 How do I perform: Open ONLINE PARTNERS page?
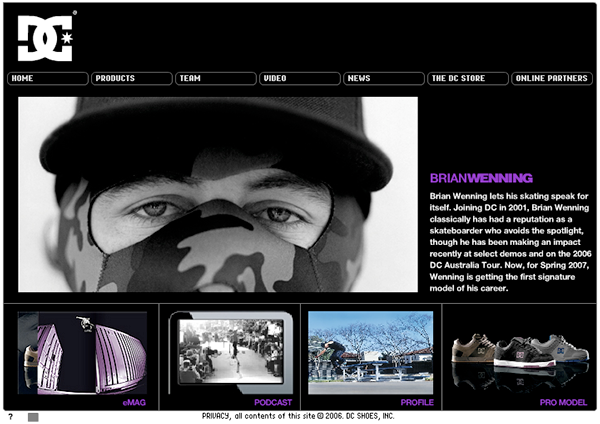pos(552,78)
